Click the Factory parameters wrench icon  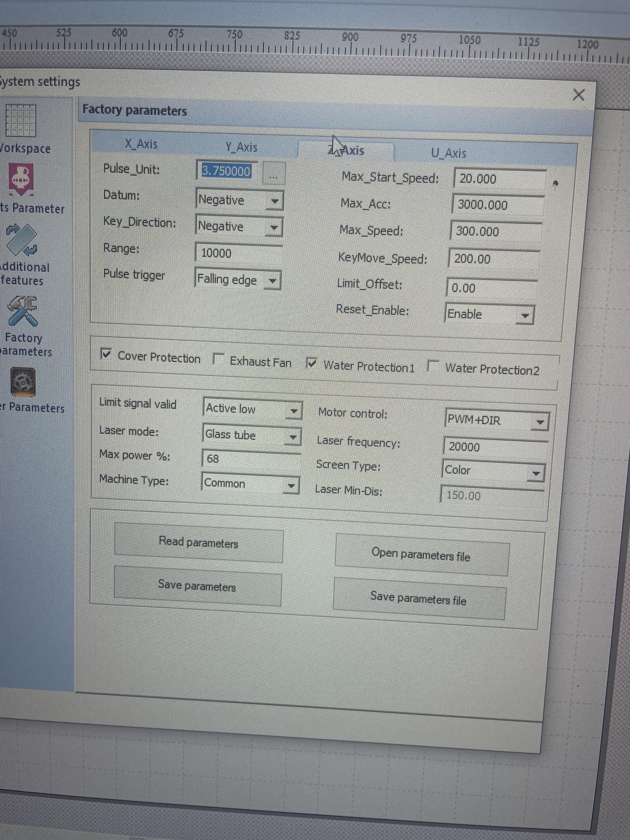tap(22, 311)
